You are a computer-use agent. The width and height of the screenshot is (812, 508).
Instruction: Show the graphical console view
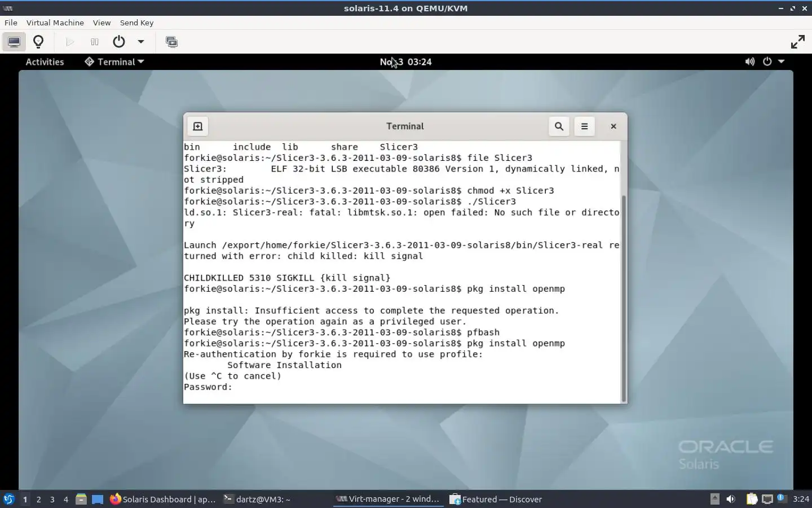click(14, 42)
